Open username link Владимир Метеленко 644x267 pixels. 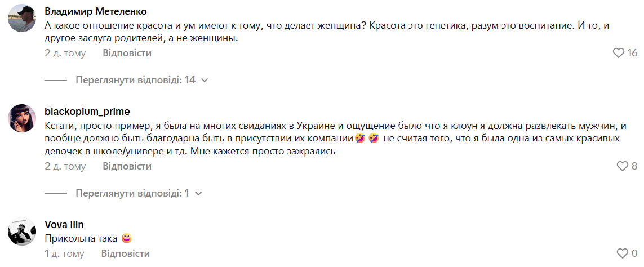[x=96, y=12]
